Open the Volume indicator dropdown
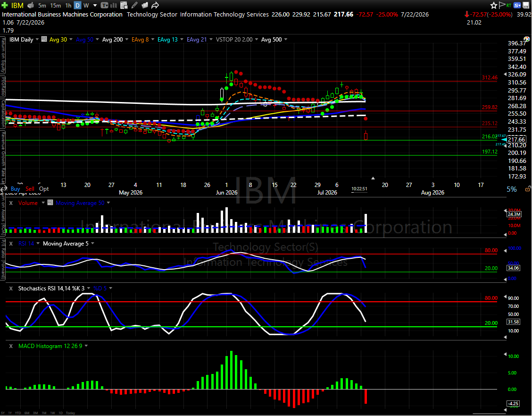Viewport: 532px width, 416px height. pyautogui.click(x=43, y=203)
